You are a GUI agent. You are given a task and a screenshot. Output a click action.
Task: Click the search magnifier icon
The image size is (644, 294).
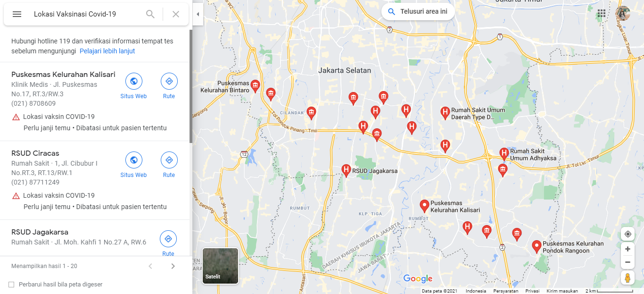pos(150,14)
